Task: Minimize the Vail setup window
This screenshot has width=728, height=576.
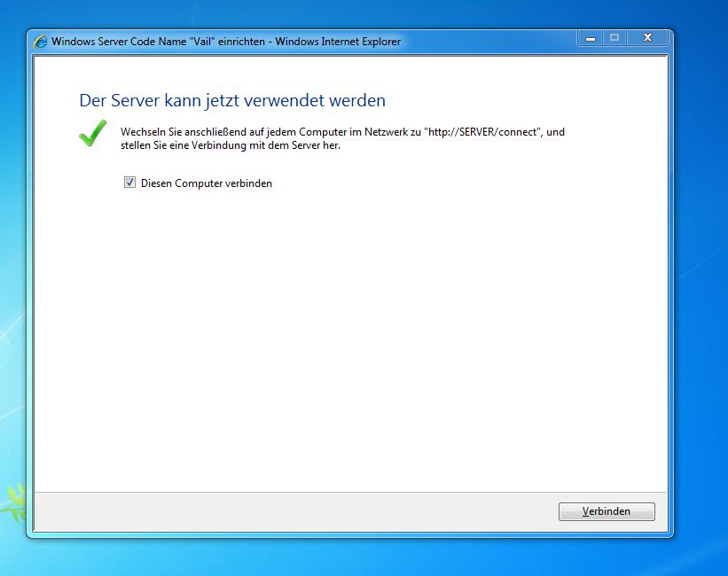Action: coord(590,38)
